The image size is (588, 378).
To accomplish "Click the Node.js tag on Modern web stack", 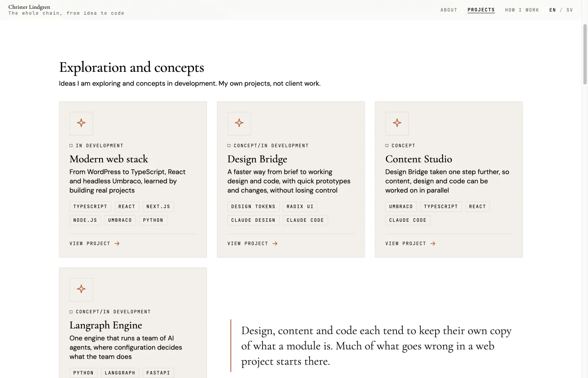I will tap(85, 220).
